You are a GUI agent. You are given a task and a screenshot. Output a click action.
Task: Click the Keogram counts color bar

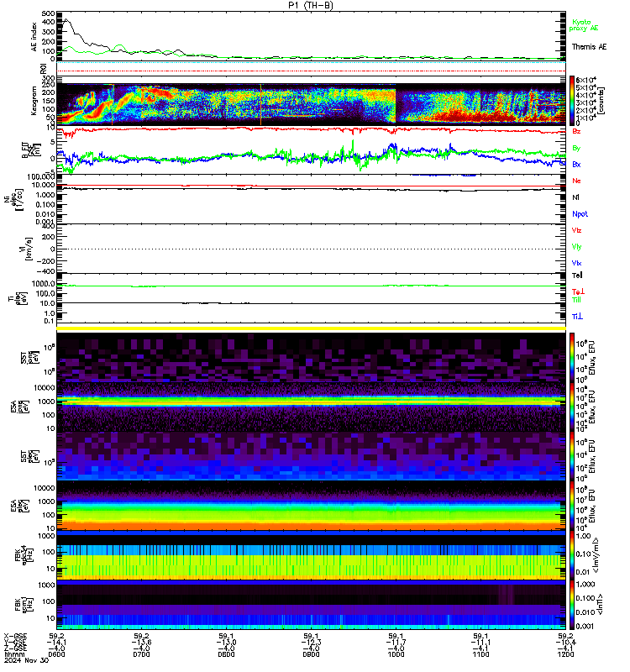click(x=572, y=100)
